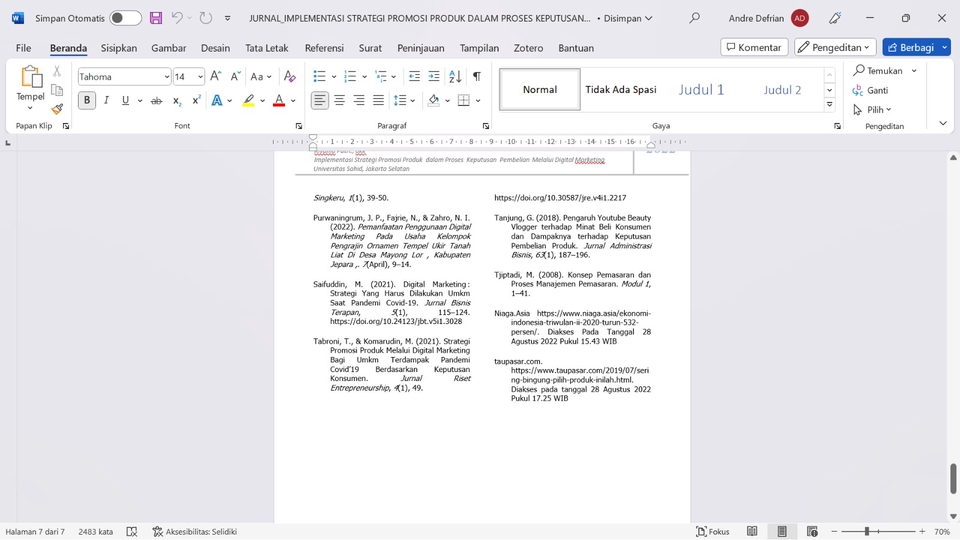Expand bullet list options dropdown
This screenshot has width=960, height=540.
[334, 77]
